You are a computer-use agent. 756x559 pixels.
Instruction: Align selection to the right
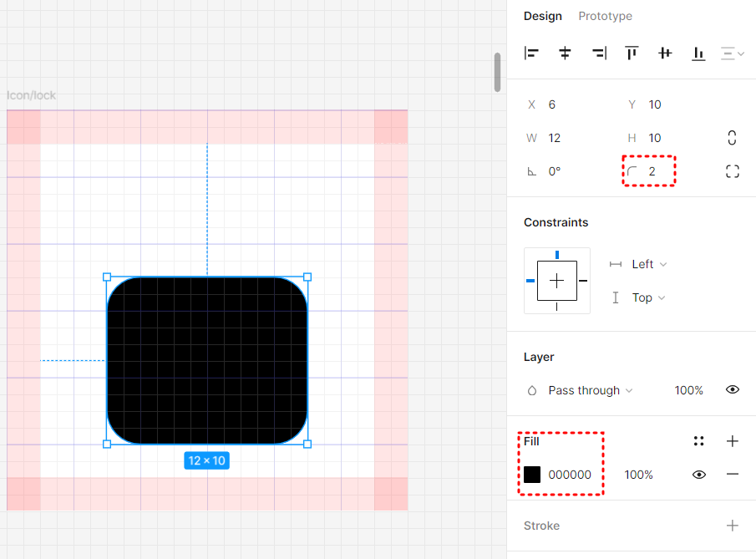pos(599,53)
